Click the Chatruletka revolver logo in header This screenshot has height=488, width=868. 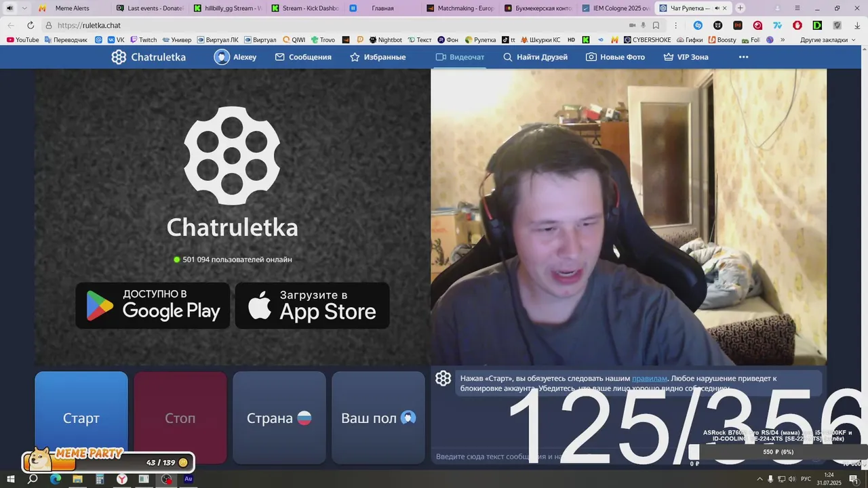(119, 57)
